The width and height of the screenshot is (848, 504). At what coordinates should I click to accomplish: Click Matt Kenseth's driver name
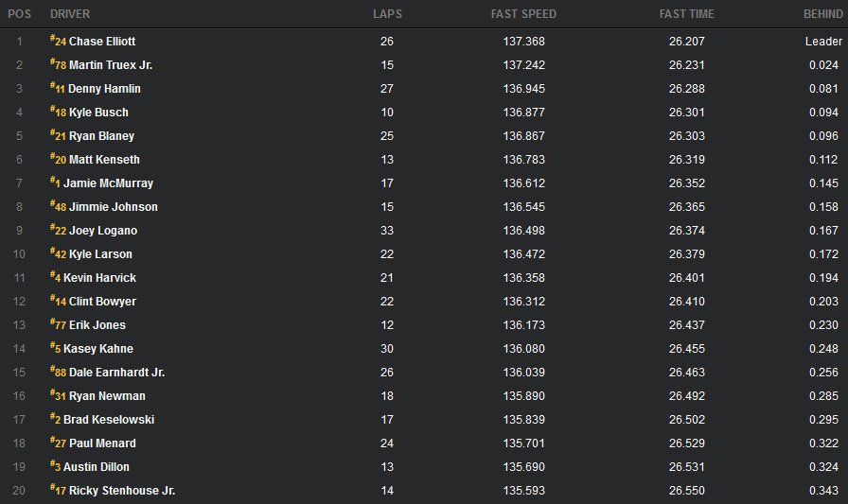point(104,160)
